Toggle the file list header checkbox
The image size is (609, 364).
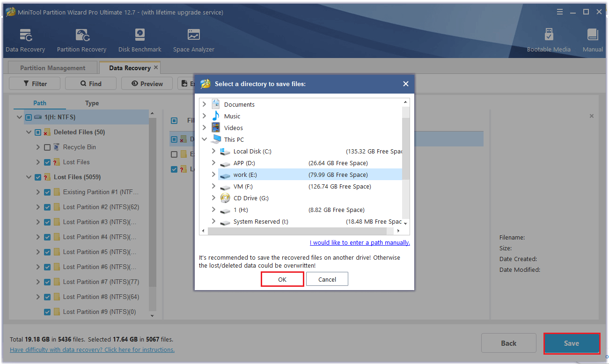[174, 121]
